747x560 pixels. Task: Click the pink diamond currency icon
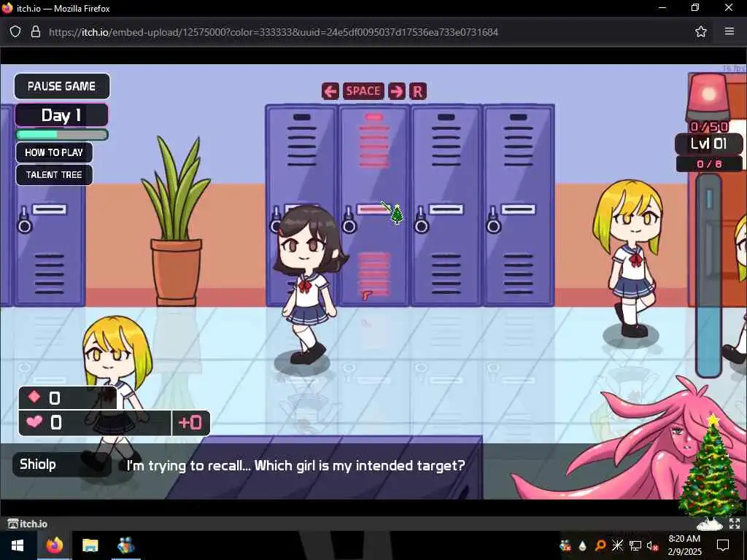34,397
